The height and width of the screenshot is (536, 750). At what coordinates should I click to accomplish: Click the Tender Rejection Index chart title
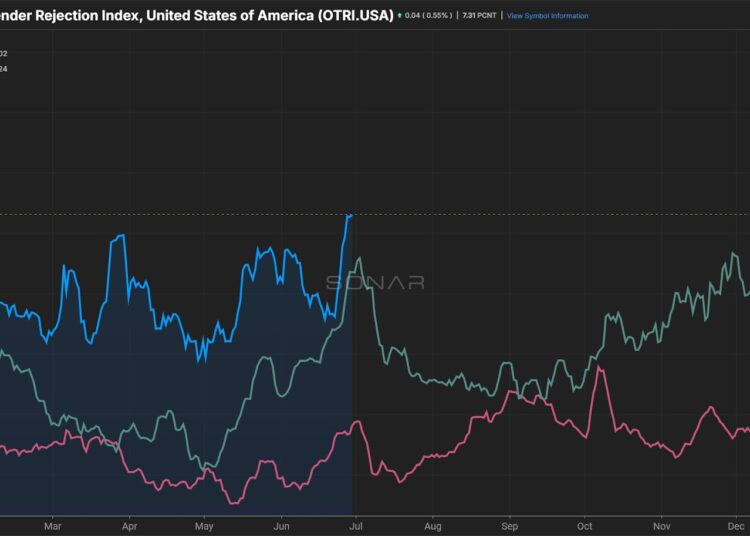[196, 15]
